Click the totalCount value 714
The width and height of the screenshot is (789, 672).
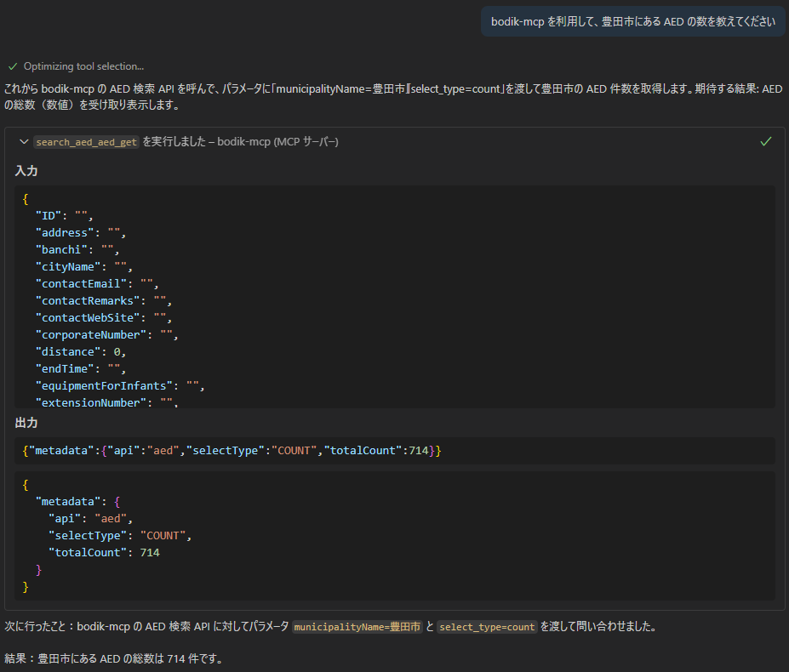coord(150,552)
